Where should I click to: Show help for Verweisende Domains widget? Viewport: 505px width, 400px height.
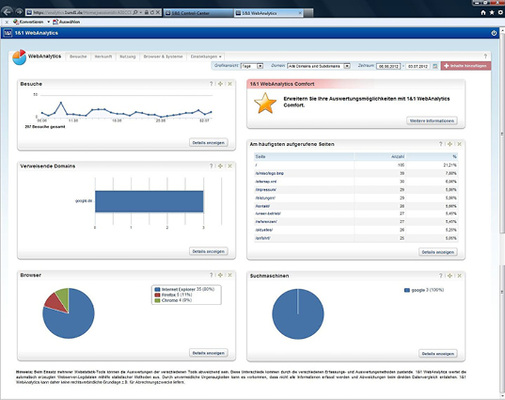click(211, 166)
